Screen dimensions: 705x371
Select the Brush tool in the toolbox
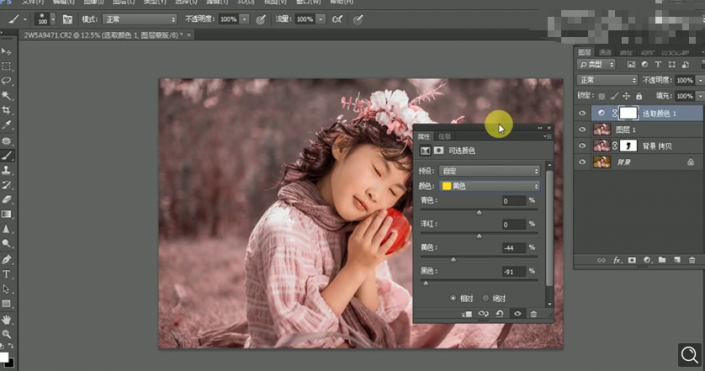pos(6,156)
